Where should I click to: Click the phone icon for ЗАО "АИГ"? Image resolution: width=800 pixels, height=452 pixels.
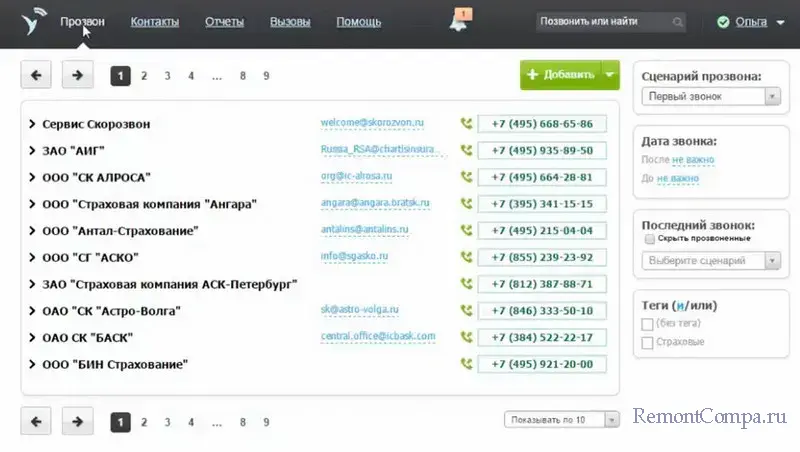tap(466, 151)
